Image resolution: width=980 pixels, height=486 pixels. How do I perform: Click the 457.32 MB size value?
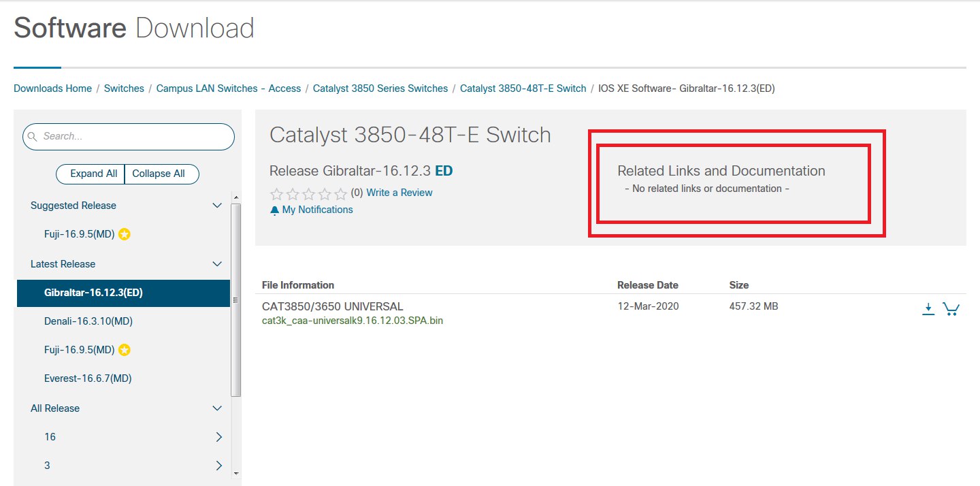coord(753,306)
